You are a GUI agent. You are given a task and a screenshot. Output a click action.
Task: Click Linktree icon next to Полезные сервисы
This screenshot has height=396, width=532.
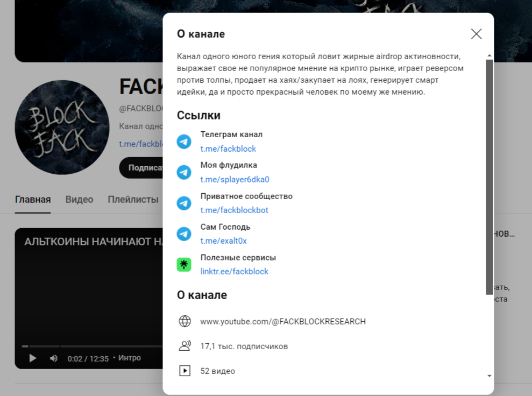click(184, 265)
